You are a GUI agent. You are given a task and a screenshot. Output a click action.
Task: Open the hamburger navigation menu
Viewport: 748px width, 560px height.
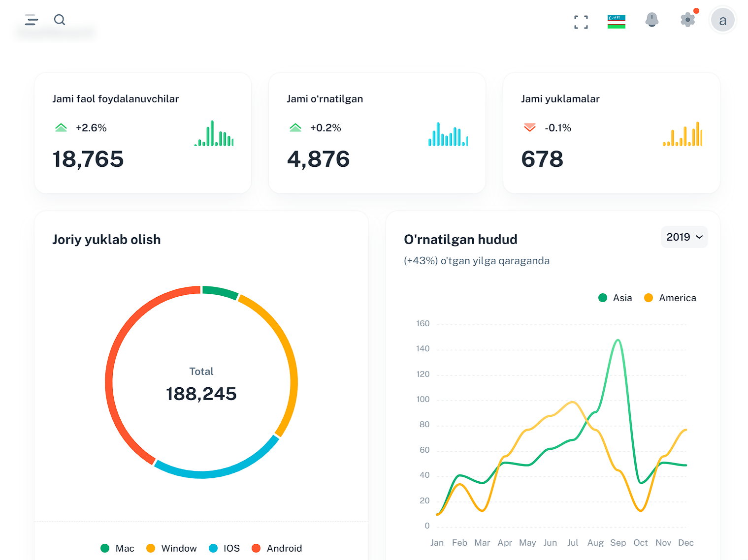[x=32, y=20]
